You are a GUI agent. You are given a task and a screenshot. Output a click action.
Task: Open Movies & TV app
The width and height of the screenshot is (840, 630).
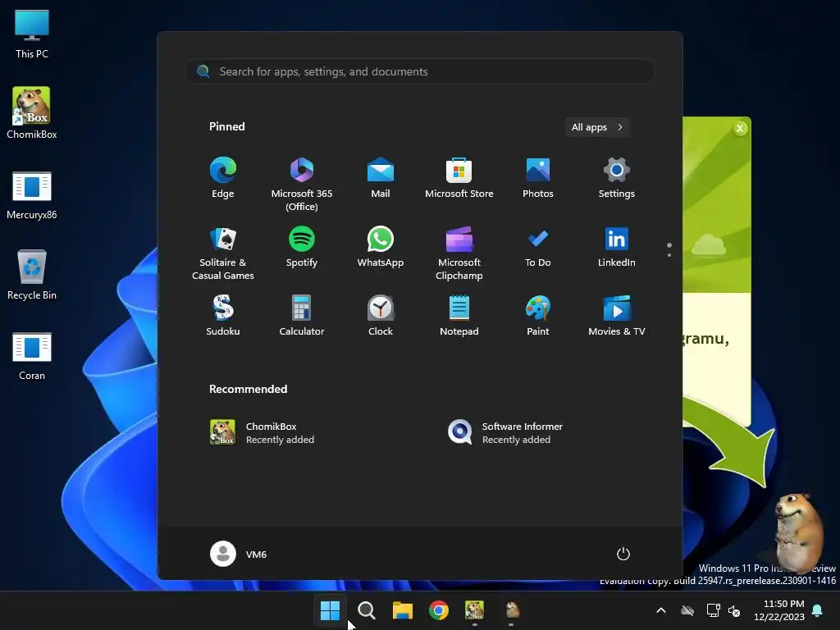click(617, 316)
